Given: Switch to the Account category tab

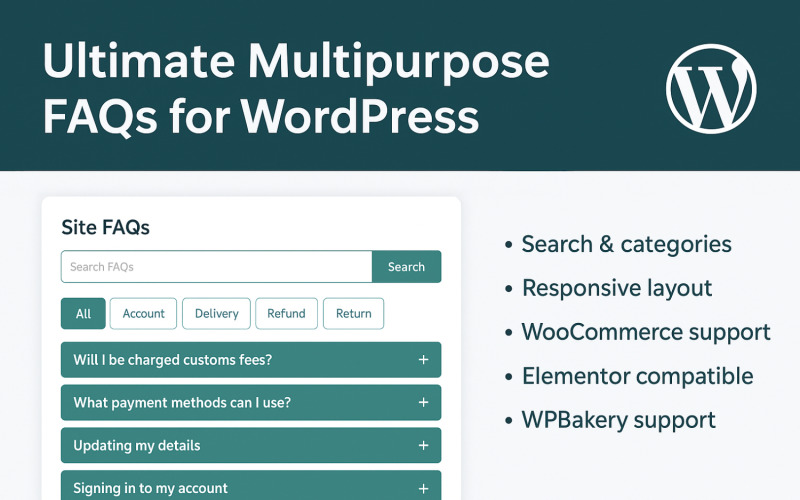Looking at the screenshot, I should coord(143,314).
